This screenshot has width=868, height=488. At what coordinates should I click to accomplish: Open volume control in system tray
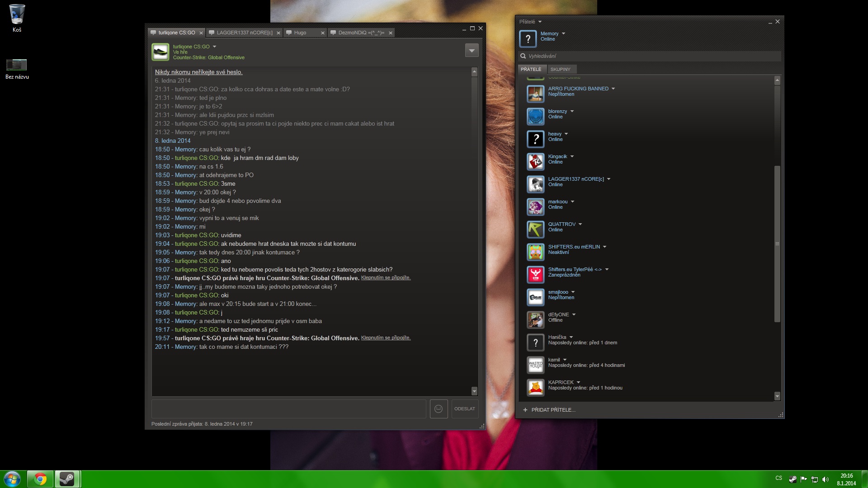tap(826, 479)
